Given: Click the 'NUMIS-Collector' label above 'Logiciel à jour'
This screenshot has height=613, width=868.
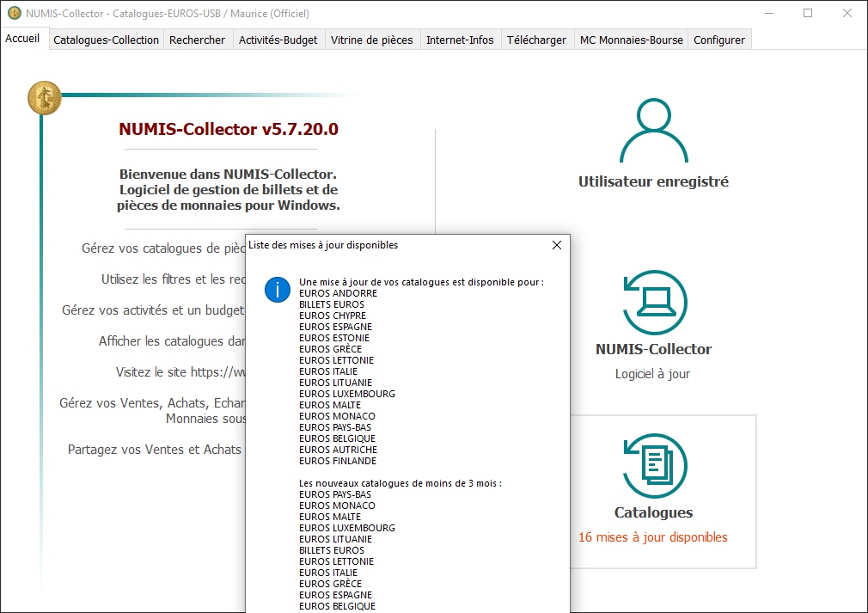Looking at the screenshot, I should pyautogui.click(x=653, y=349).
